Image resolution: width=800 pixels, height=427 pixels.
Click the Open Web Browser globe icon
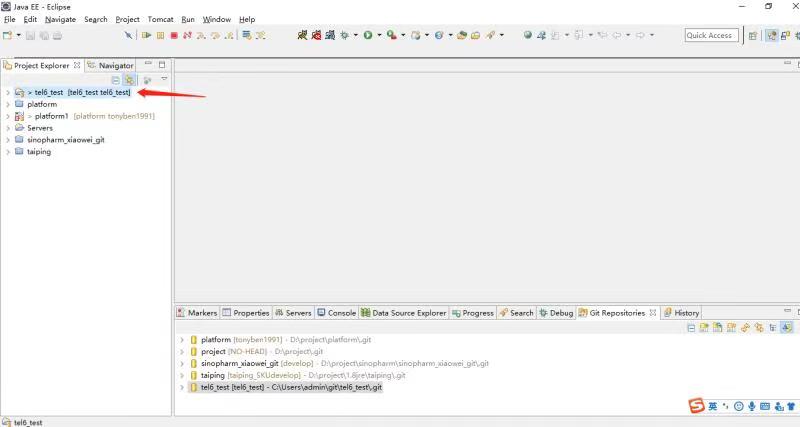pyautogui.click(x=528, y=35)
